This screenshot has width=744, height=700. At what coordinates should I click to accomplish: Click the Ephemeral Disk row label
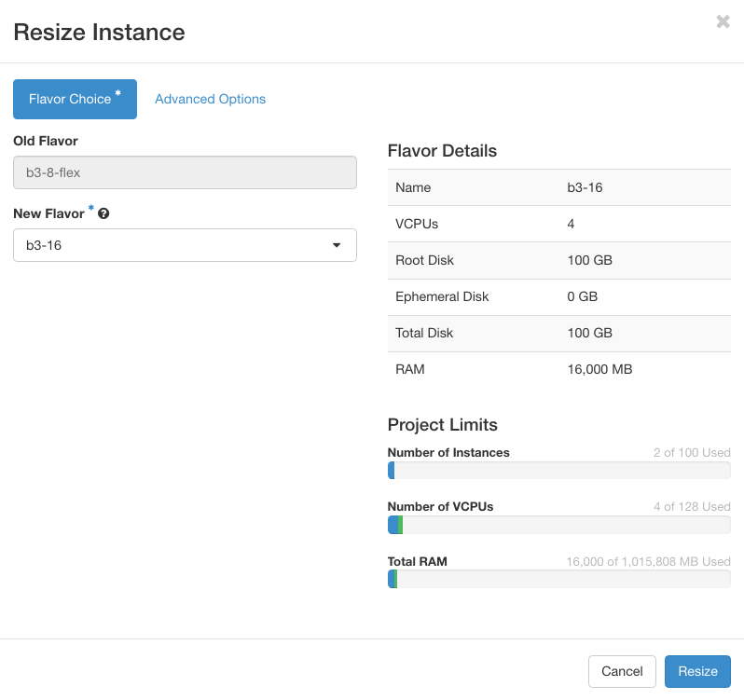click(x=442, y=296)
